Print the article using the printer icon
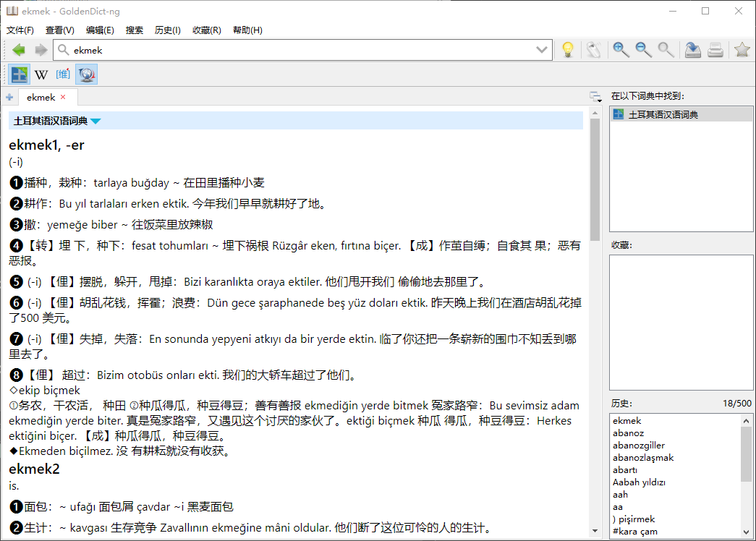756x541 pixels. pos(715,50)
